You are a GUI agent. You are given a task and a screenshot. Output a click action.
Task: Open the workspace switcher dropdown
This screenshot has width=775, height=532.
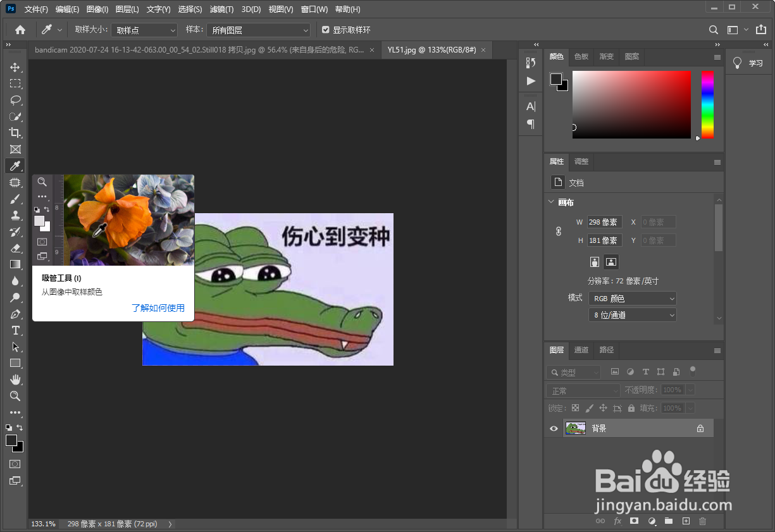pyautogui.click(x=736, y=30)
